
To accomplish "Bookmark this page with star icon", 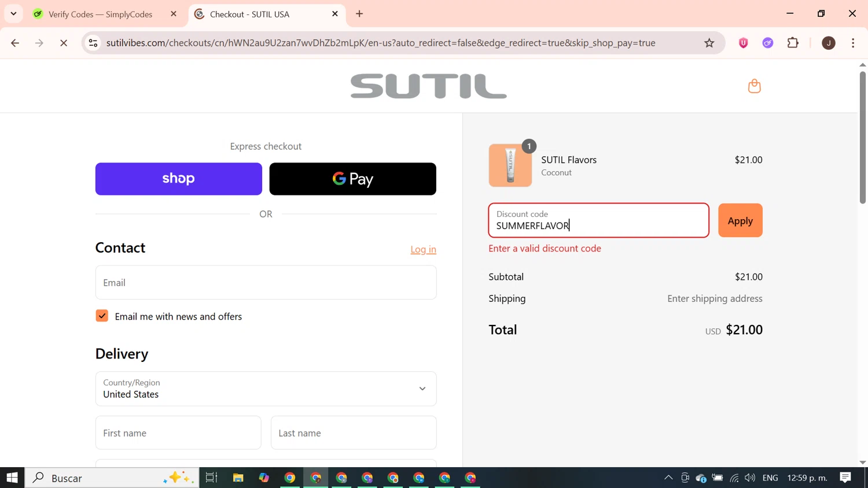I will coord(709,43).
